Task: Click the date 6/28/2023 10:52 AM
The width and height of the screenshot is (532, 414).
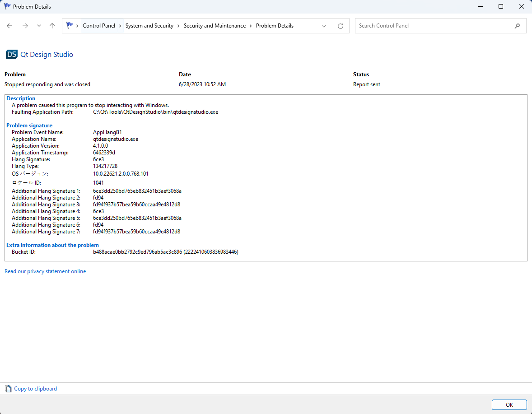Action: click(x=202, y=84)
